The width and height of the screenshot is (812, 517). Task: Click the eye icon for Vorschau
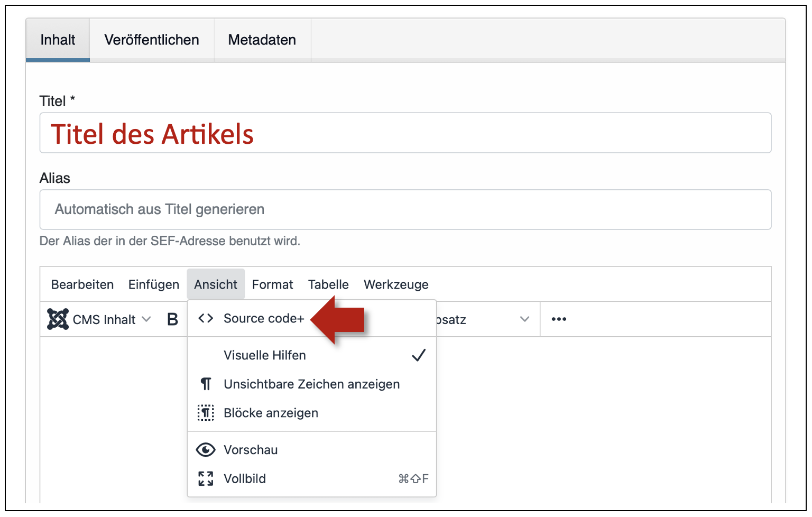206,450
